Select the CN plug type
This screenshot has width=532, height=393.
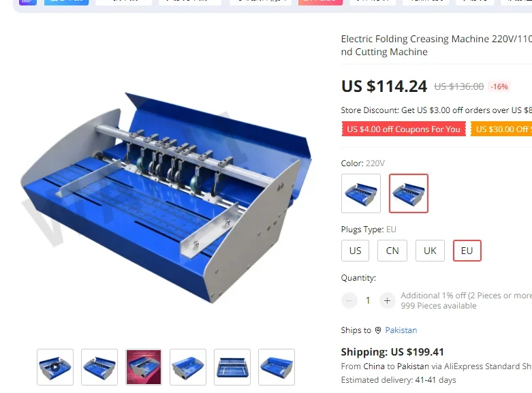click(392, 251)
